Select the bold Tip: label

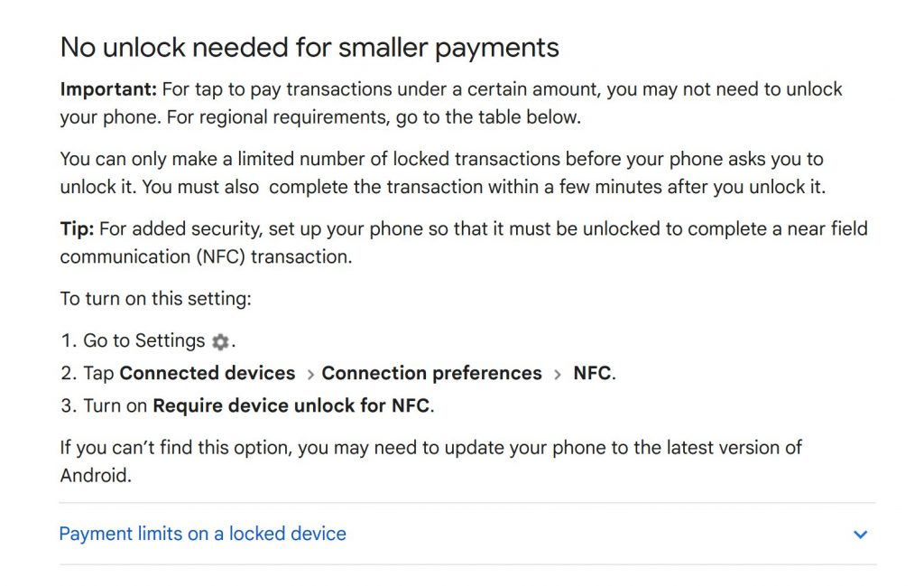click(x=78, y=228)
